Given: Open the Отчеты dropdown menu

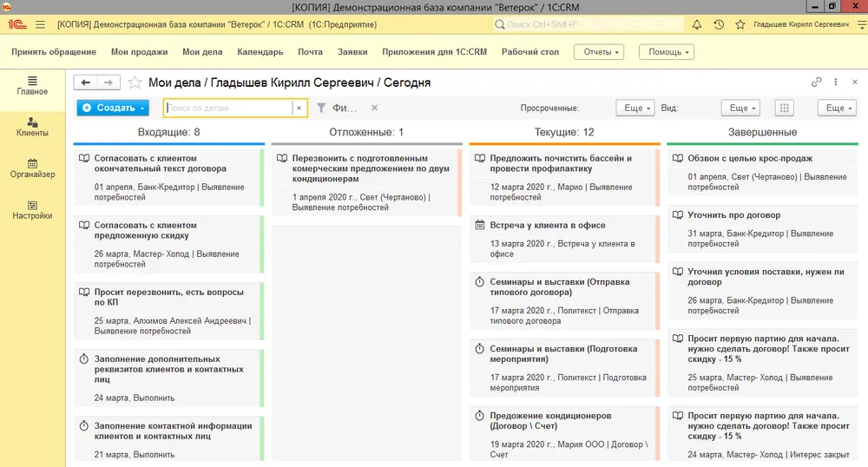Looking at the screenshot, I should tap(599, 52).
